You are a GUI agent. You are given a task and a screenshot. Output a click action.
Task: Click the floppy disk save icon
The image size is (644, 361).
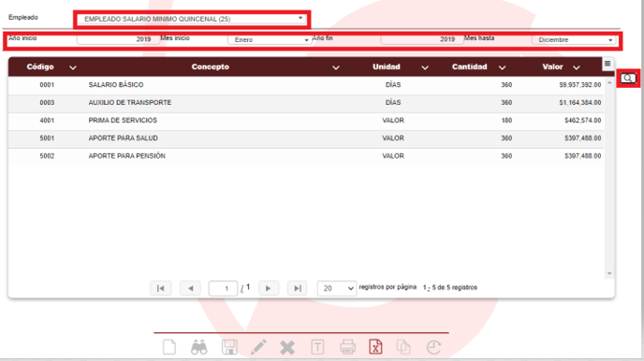point(229,347)
